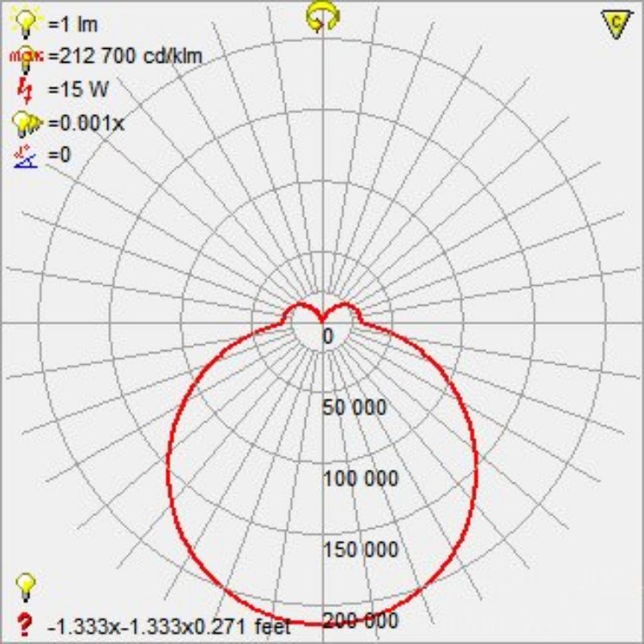Click the double-bulb efficacy icon beside 0.001x

tap(27, 123)
